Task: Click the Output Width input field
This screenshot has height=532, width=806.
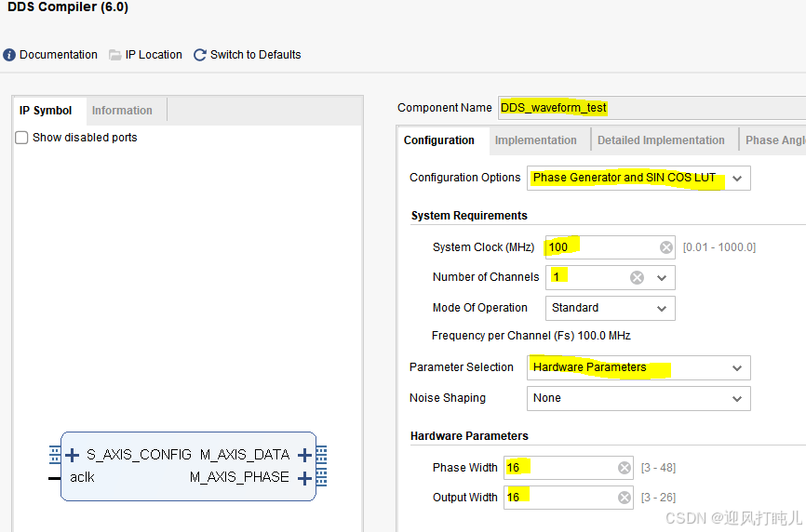Action: pos(569,498)
